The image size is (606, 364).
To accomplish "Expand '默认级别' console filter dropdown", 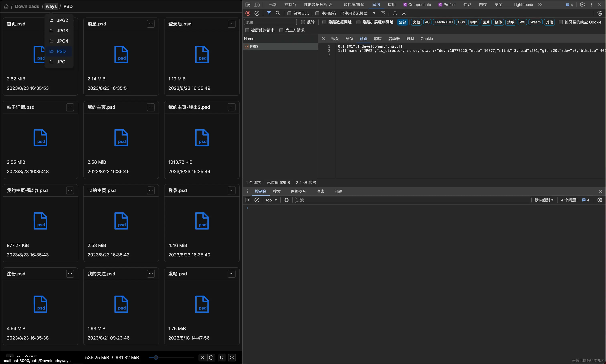I will (544, 200).
